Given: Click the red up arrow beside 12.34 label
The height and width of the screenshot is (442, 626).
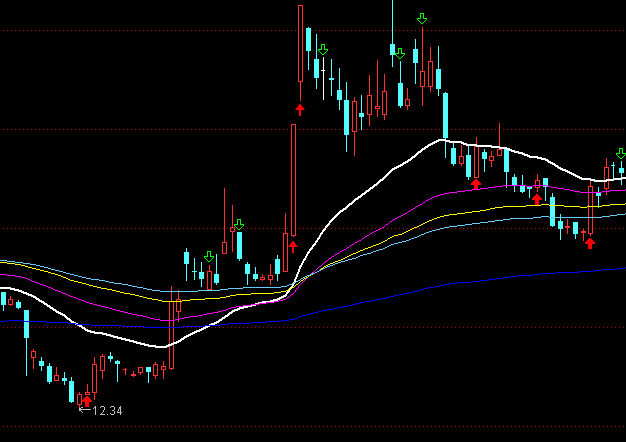Looking at the screenshot, I should click(x=86, y=401).
